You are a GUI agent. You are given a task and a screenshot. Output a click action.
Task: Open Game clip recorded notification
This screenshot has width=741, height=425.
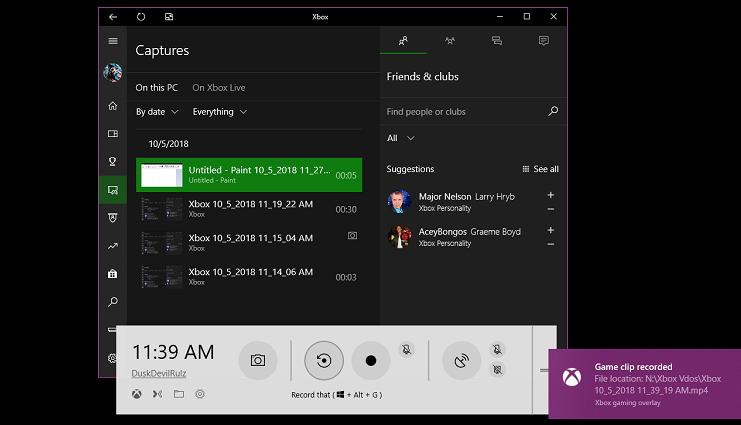645,384
